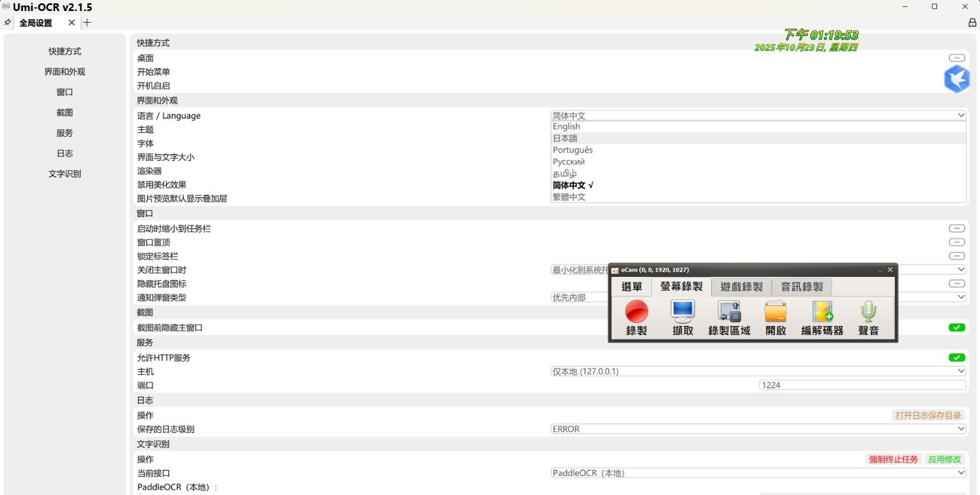The width and height of the screenshot is (980, 495).
Task: Enable the 启动时缩小到任务栏 toggle
Action: [957, 229]
